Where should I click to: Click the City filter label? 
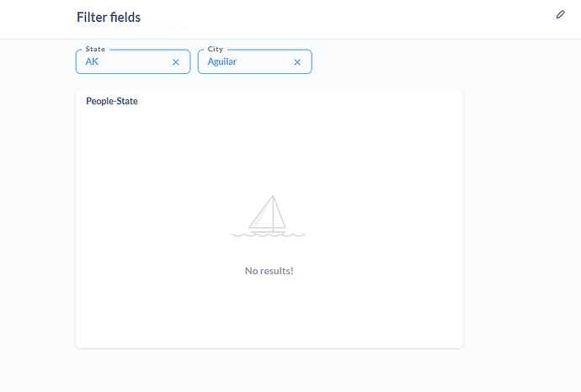click(216, 49)
